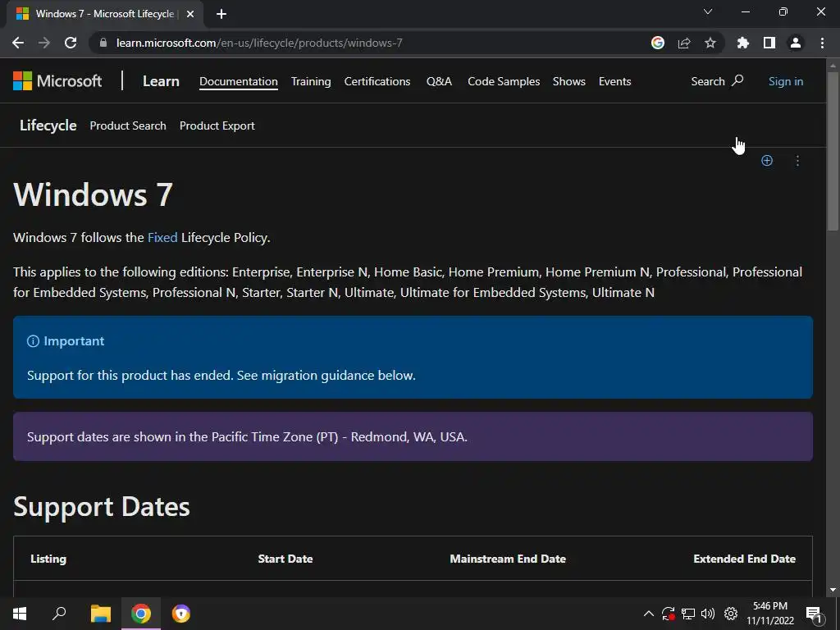Screen dimensions: 840x630
Task: Click the Mainstream End Date column header
Action: tap(508, 559)
